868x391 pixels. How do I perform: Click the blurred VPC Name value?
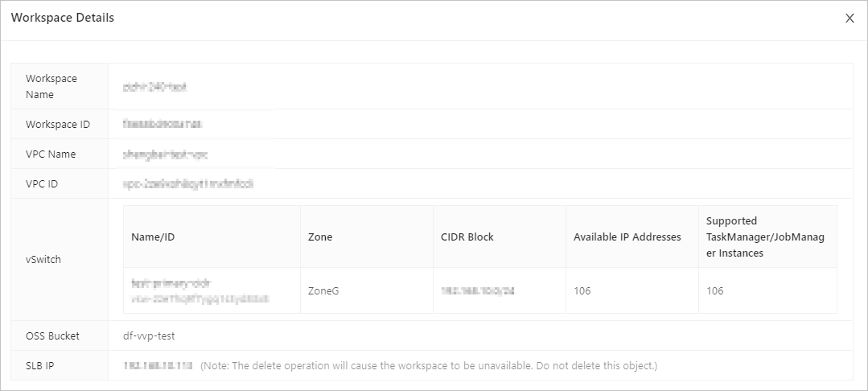166,154
